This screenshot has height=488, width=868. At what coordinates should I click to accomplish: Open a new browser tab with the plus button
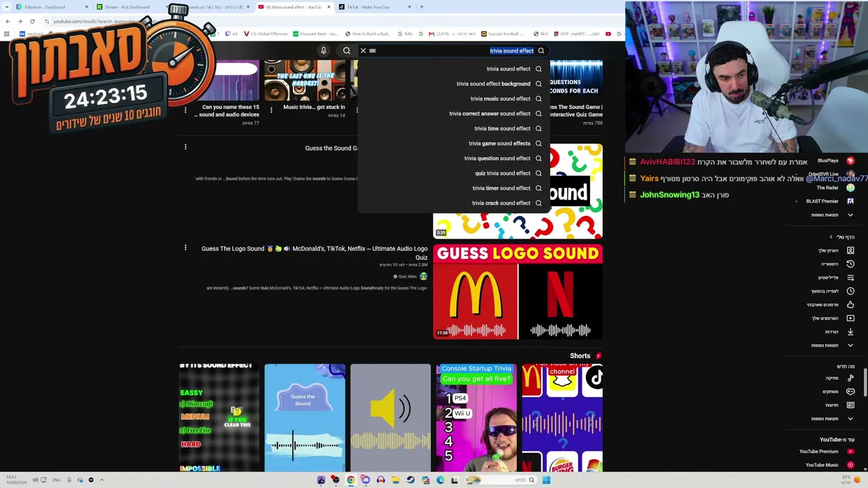[x=422, y=7]
